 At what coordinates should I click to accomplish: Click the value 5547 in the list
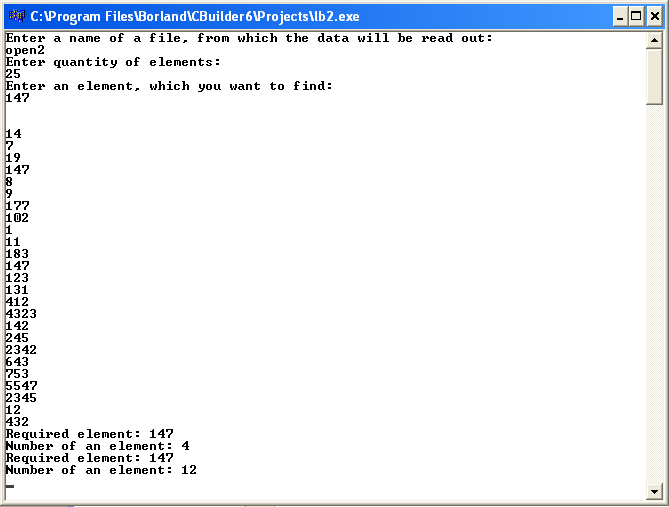(21, 386)
